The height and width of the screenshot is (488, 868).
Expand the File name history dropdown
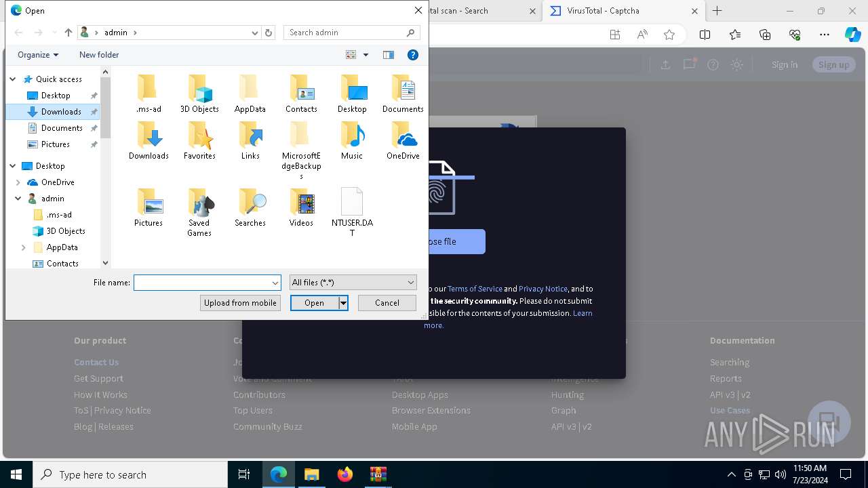pyautogui.click(x=275, y=283)
